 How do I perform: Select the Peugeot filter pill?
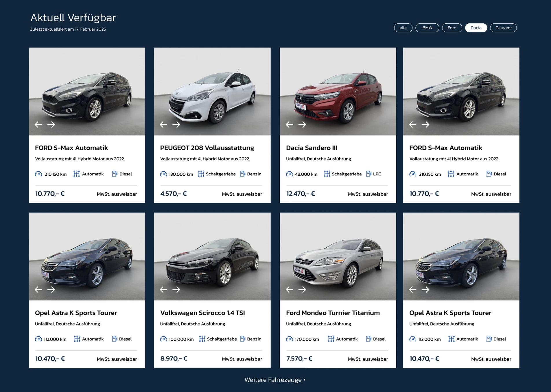[503, 28]
